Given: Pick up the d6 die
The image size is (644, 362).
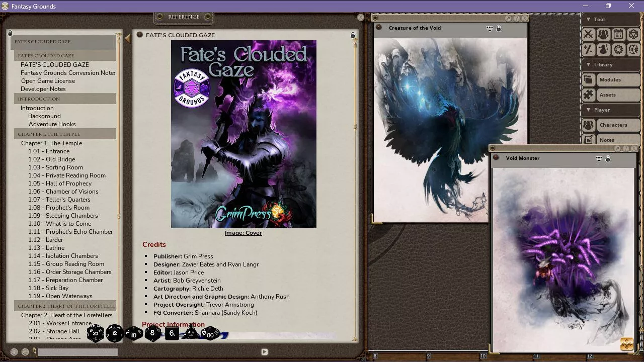Looking at the screenshot, I should (x=172, y=333).
